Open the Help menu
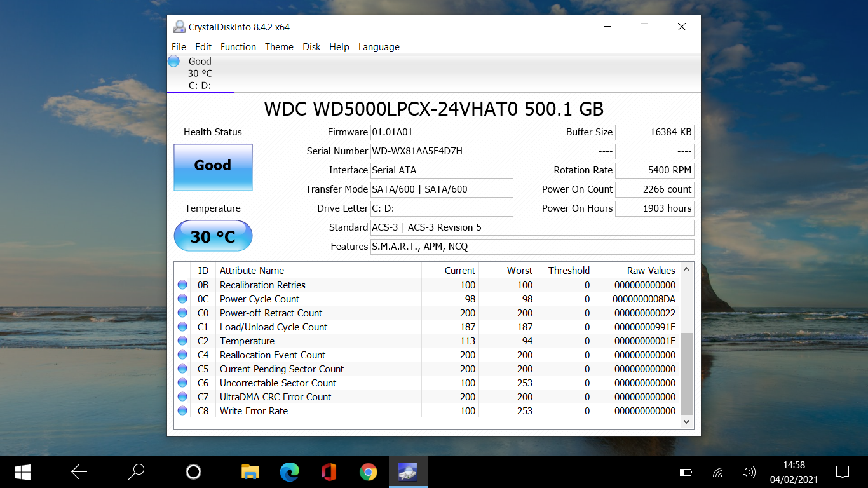The width and height of the screenshot is (868, 488). 339,47
